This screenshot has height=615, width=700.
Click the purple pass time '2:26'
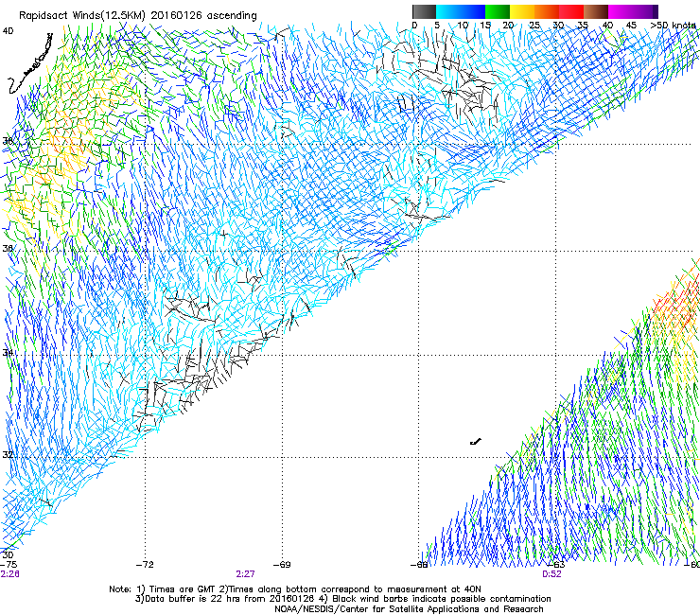click(9, 574)
